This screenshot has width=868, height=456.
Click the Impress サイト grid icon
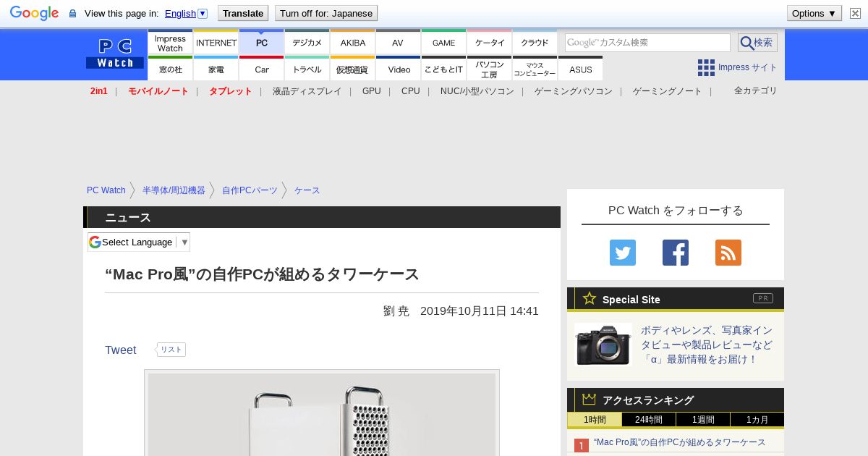tap(706, 67)
